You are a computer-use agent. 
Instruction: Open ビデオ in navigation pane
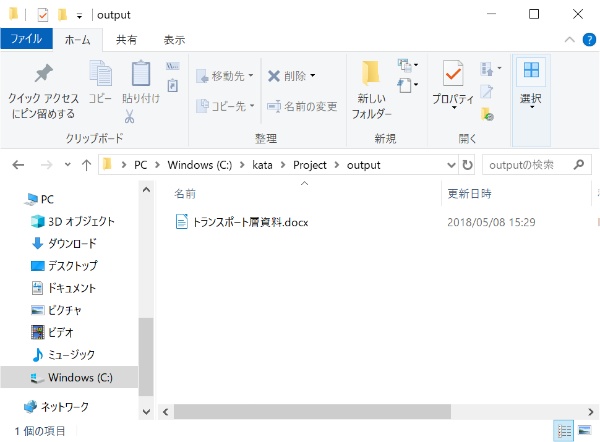52,332
